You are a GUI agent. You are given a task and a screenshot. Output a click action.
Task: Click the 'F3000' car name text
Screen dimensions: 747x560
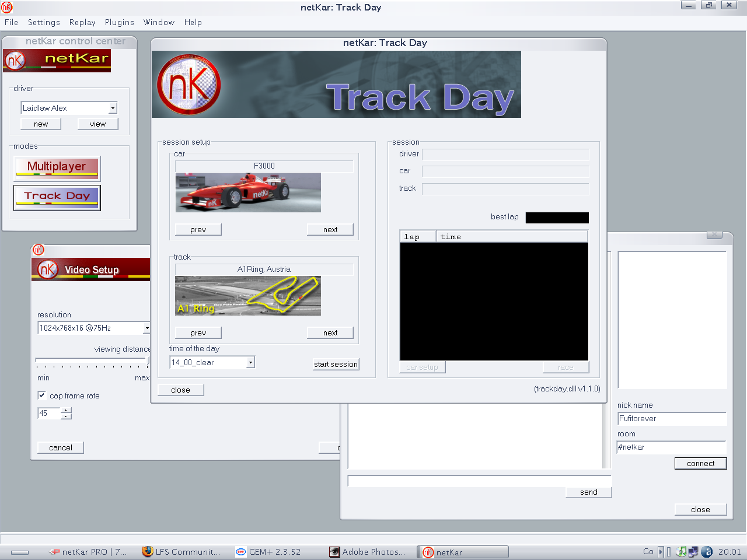264,166
